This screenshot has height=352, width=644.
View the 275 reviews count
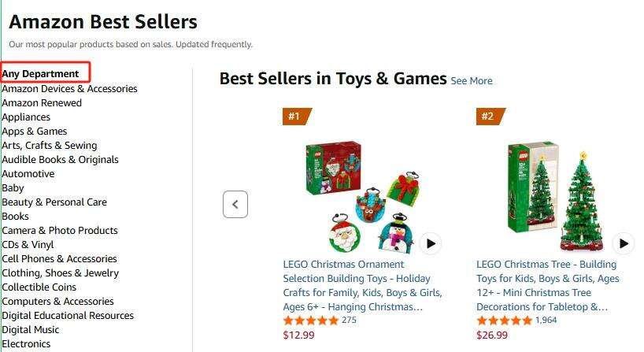(349, 321)
